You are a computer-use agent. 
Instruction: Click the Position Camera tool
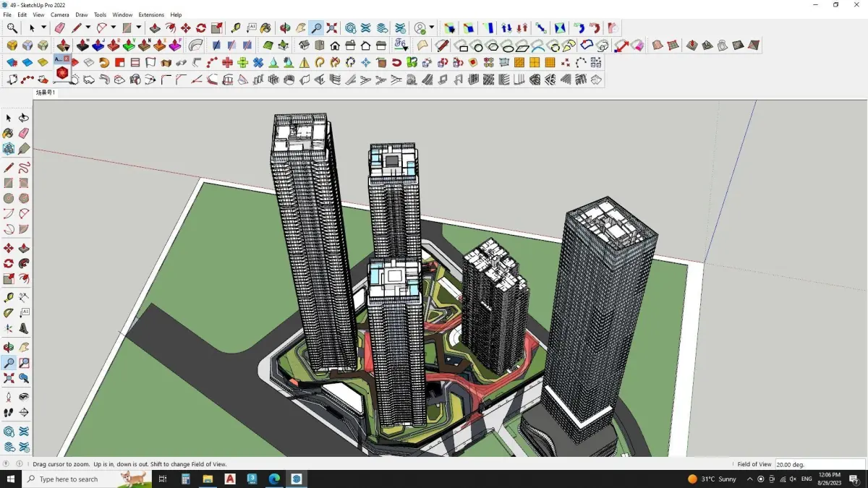tap(9, 397)
